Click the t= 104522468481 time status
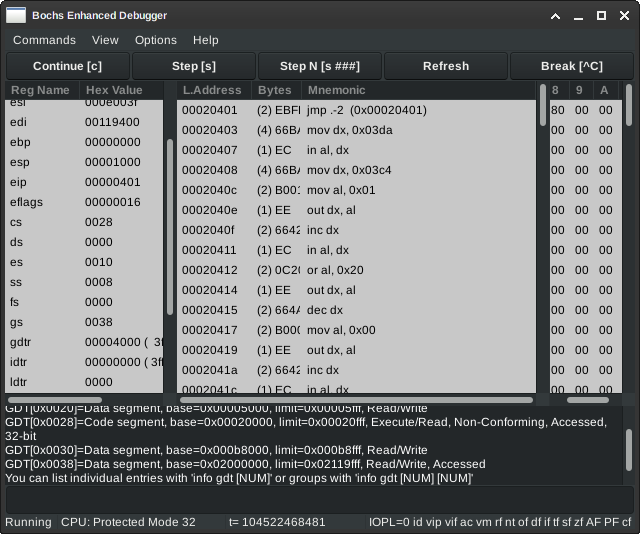 tap(277, 522)
